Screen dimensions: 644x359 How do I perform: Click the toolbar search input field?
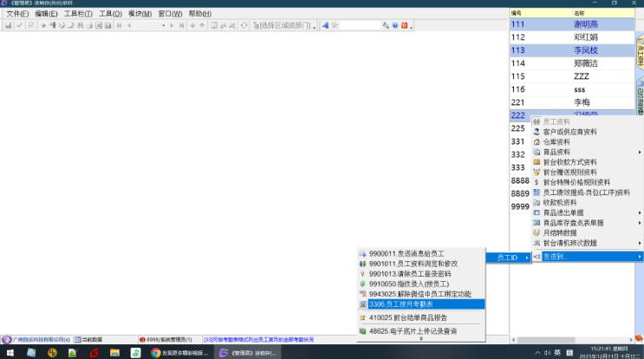coord(355,26)
